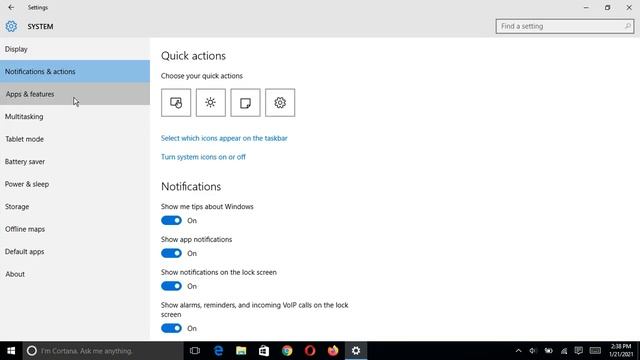
Task: Click Select which icons appear on the taskbar
Action: pyautogui.click(x=224, y=138)
